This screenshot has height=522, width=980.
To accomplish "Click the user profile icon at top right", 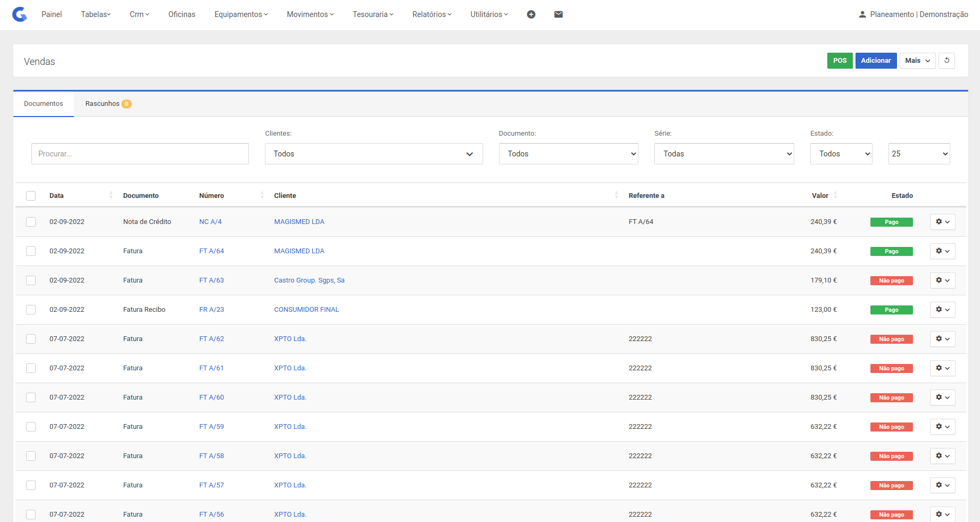I will click(x=862, y=14).
